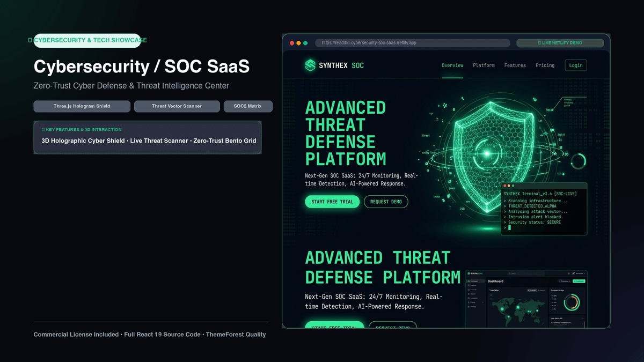Viewport: 644px width, 362px height.
Task: Click the red browser window dot
Action: click(x=292, y=43)
